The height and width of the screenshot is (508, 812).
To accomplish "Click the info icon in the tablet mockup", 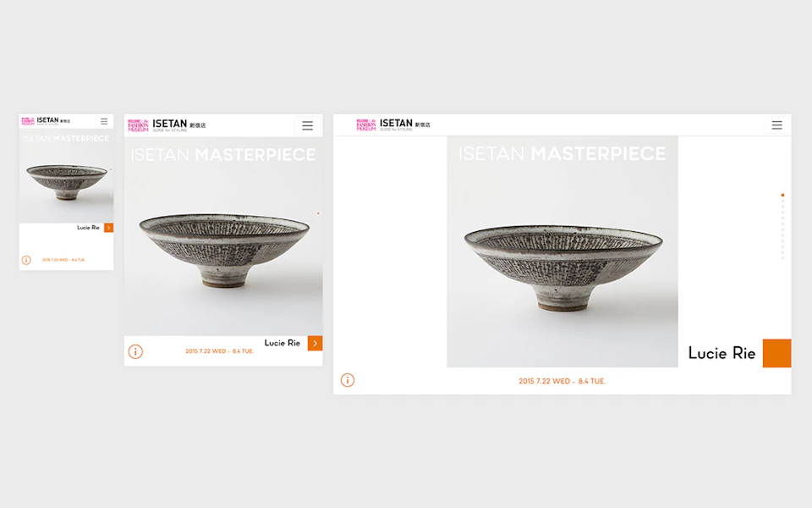I will 135,352.
